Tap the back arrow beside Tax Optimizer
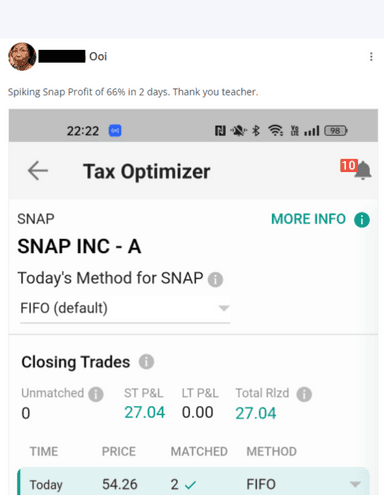The width and height of the screenshot is (384, 495). point(38,170)
